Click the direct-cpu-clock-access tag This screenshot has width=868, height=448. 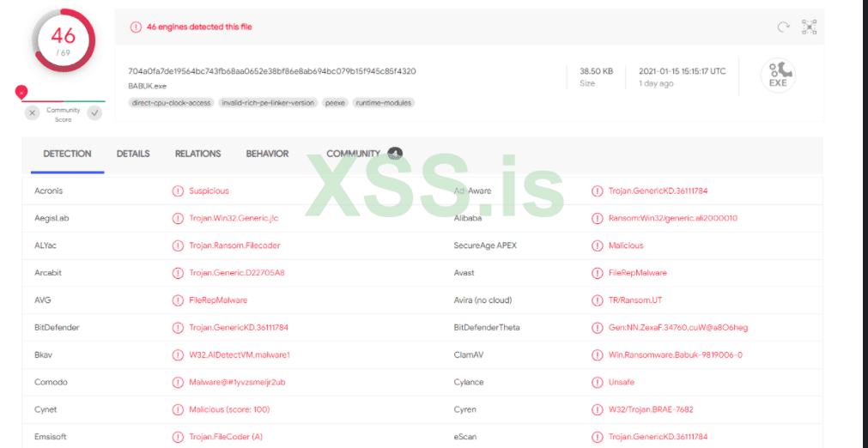(x=171, y=103)
